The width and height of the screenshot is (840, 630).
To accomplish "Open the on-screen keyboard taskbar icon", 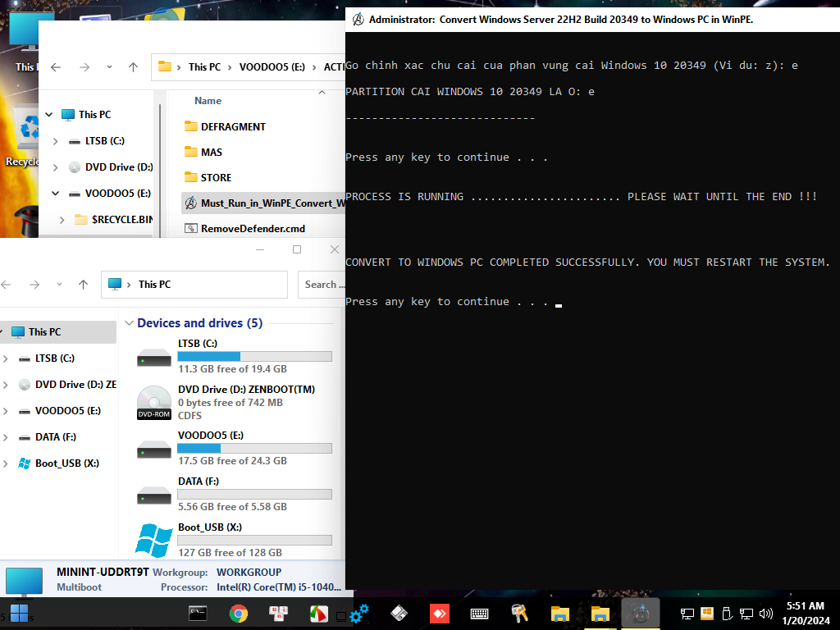I will [x=479, y=614].
